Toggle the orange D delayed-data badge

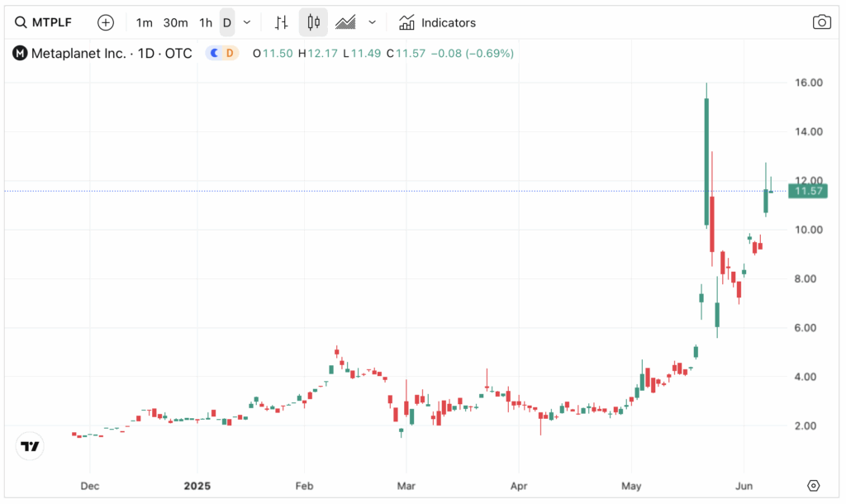coord(230,53)
